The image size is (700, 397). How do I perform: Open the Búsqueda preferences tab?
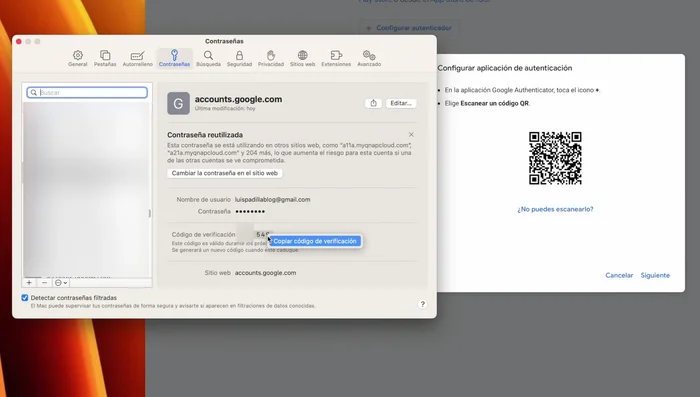tap(208, 59)
